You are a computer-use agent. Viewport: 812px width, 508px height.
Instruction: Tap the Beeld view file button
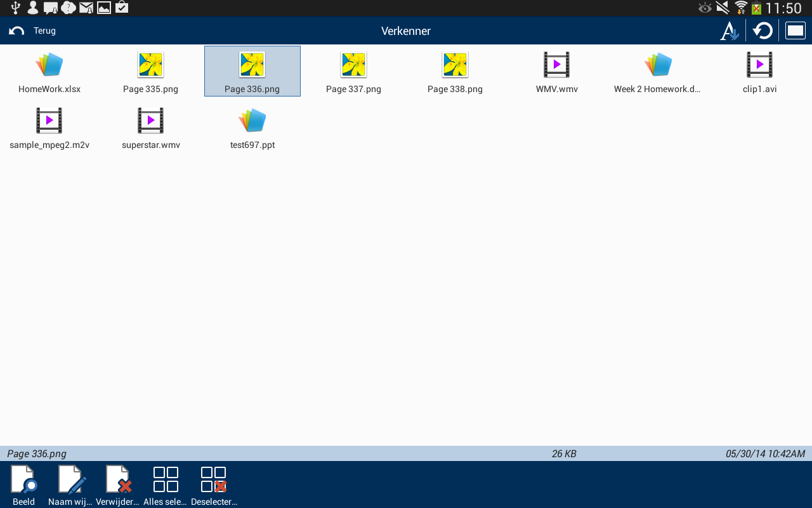click(x=24, y=485)
